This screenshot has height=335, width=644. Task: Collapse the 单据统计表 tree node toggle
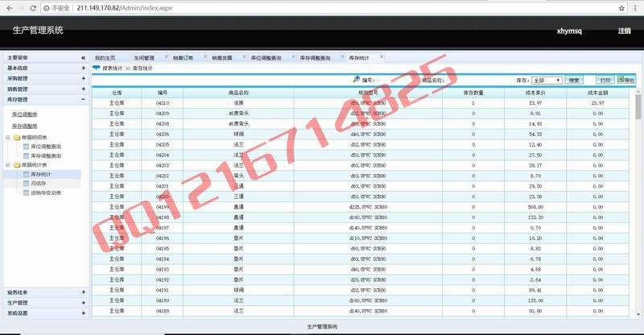(8, 165)
